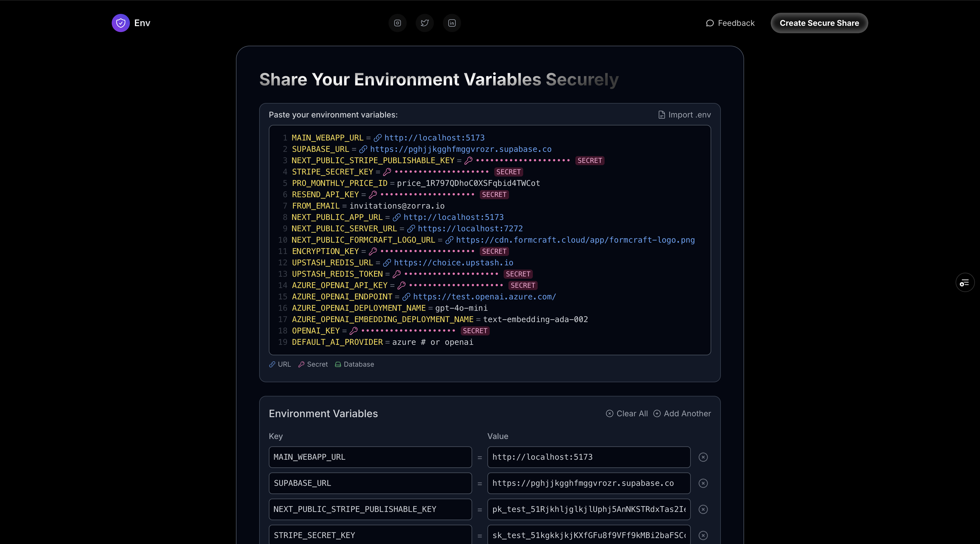Click SECRET badge on OPENAI_KEY line
This screenshot has width=980, height=544.
coord(475,331)
